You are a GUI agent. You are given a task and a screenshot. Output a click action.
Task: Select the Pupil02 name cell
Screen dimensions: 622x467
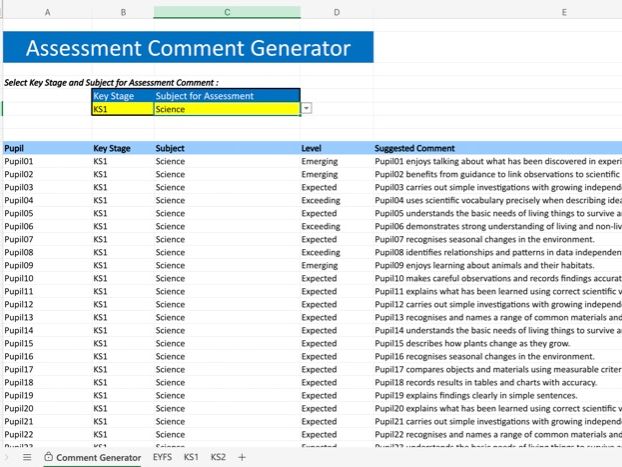tap(47, 174)
